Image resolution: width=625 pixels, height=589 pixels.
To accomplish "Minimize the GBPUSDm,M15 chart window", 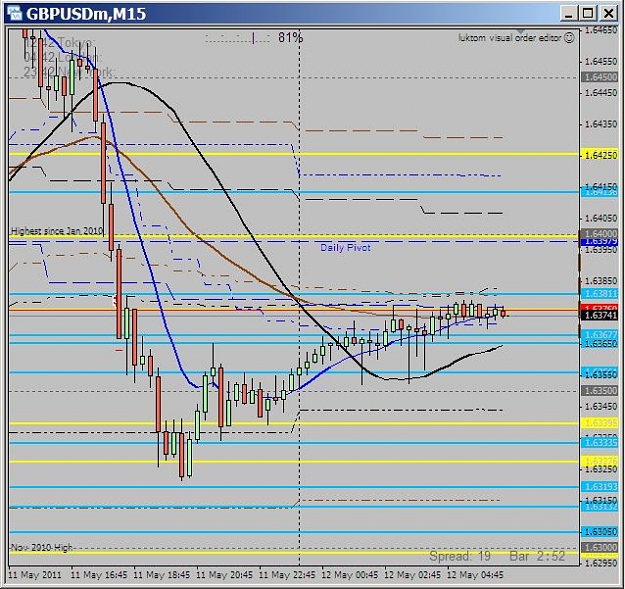I will pyautogui.click(x=568, y=14).
